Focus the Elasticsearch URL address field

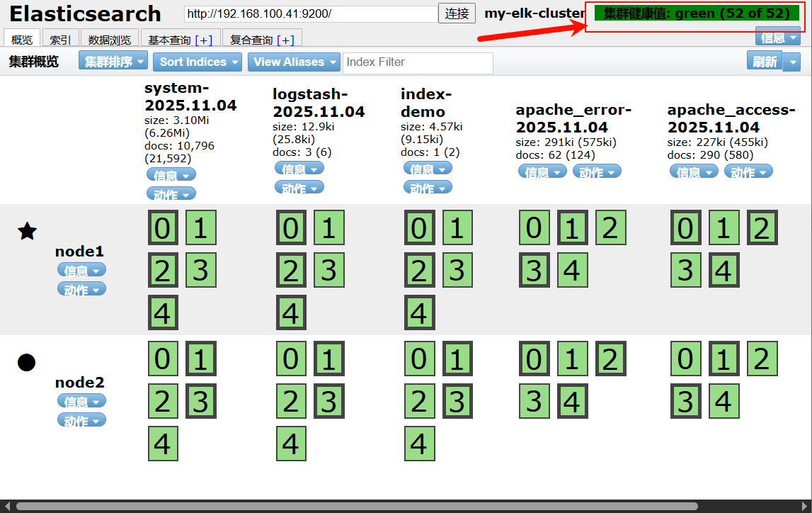coord(311,13)
